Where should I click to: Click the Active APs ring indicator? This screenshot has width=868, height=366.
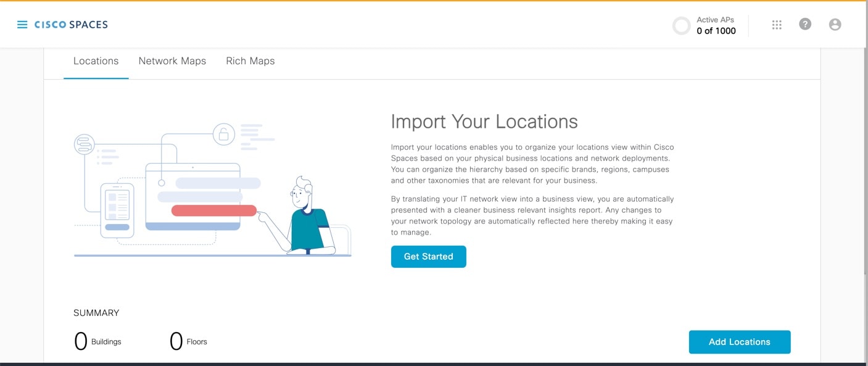pos(682,26)
